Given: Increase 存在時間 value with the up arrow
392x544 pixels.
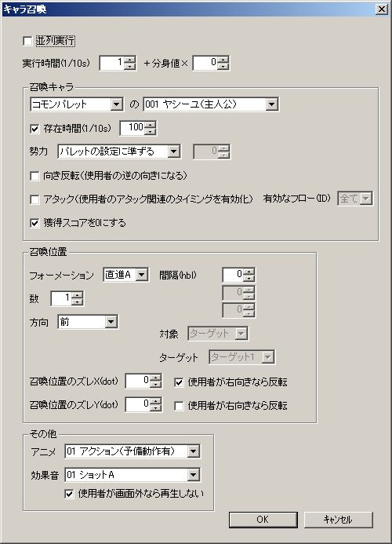Looking at the screenshot, I should click(150, 125).
